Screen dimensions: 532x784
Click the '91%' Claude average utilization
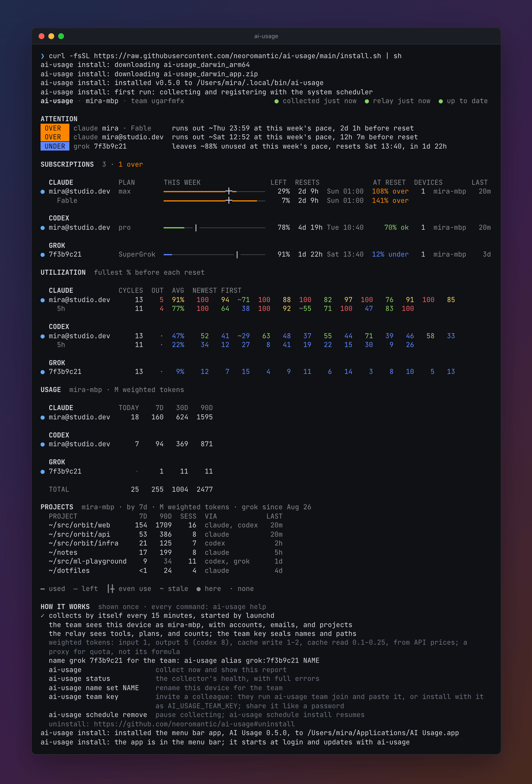tap(178, 300)
